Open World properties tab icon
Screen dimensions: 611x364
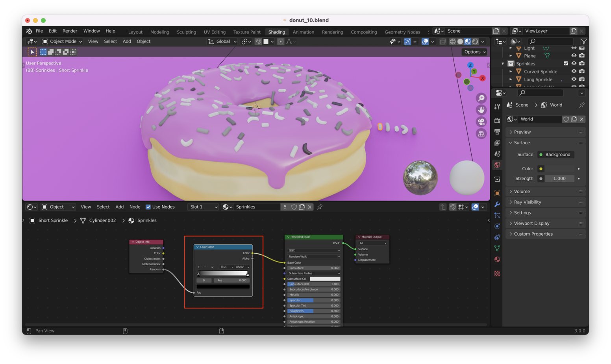click(497, 165)
